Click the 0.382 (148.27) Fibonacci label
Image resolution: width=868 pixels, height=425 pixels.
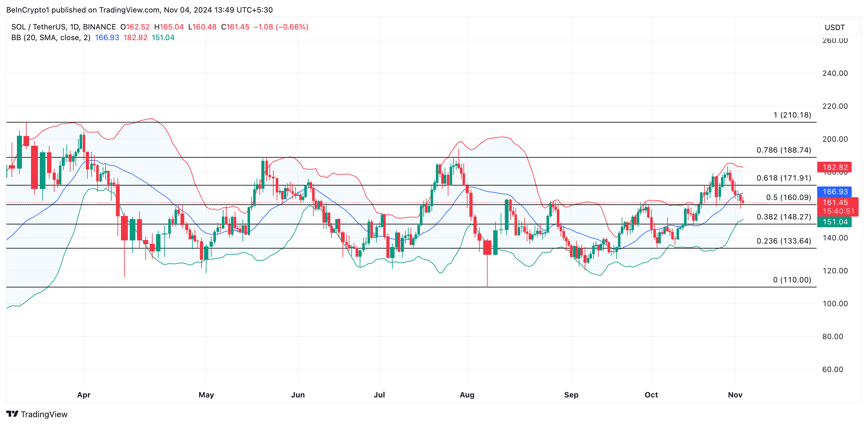783,217
